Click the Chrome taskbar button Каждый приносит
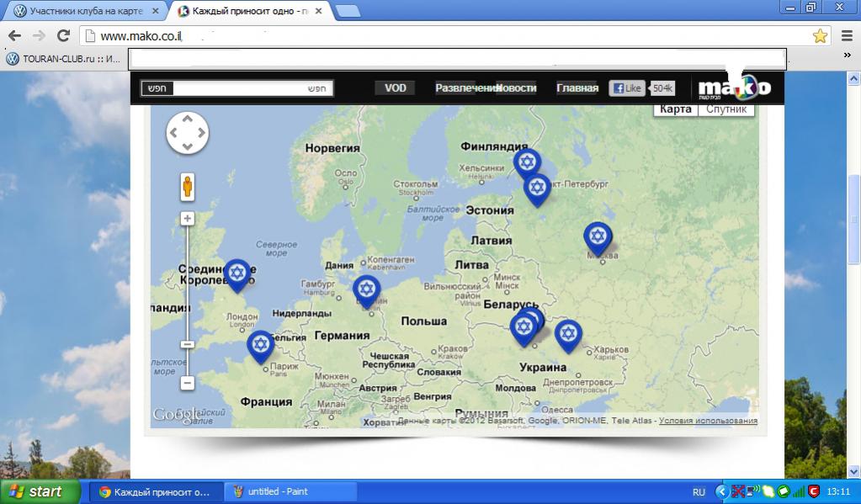861x504 pixels. (x=156, y=491)
